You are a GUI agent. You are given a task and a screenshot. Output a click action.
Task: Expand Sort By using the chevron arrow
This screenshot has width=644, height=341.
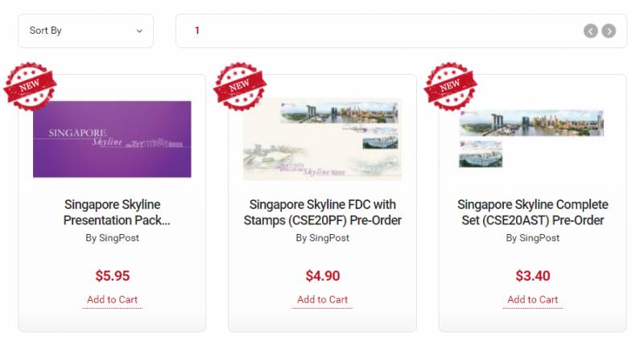(x=139, y=31)
